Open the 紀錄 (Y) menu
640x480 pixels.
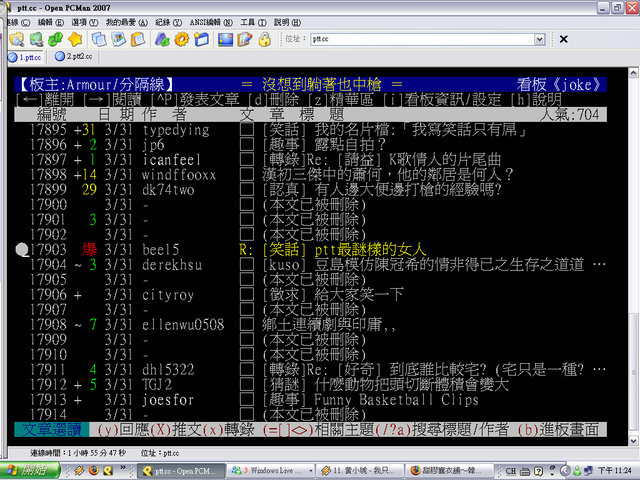(x=169, y=22)
